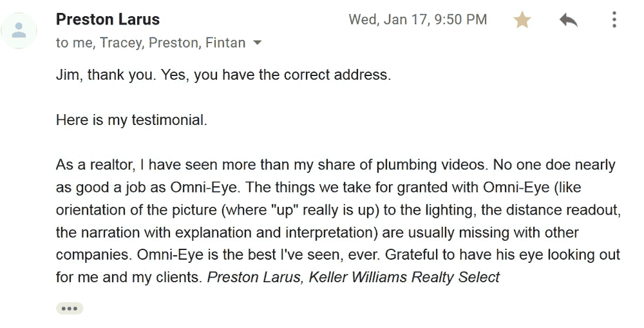644x328 pixels.
Task: Click Preston Larus's profile avatar
Action: [19, 30]
